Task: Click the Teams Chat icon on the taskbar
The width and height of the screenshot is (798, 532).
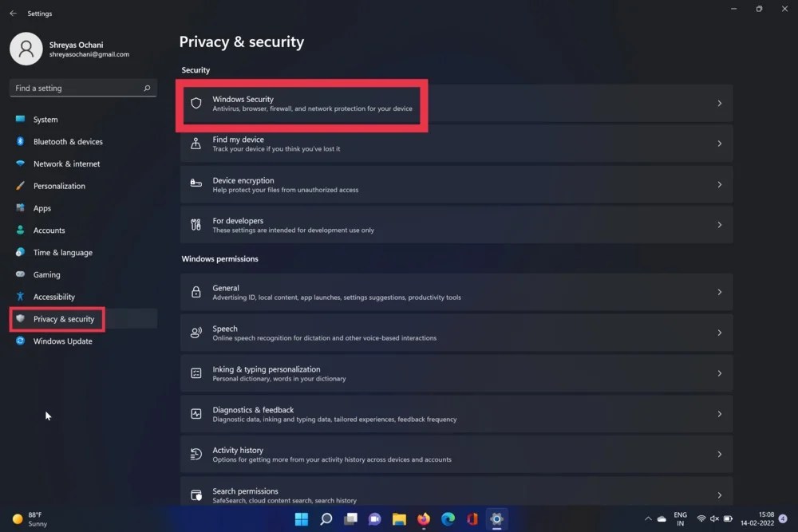Action: pos(374,519)
